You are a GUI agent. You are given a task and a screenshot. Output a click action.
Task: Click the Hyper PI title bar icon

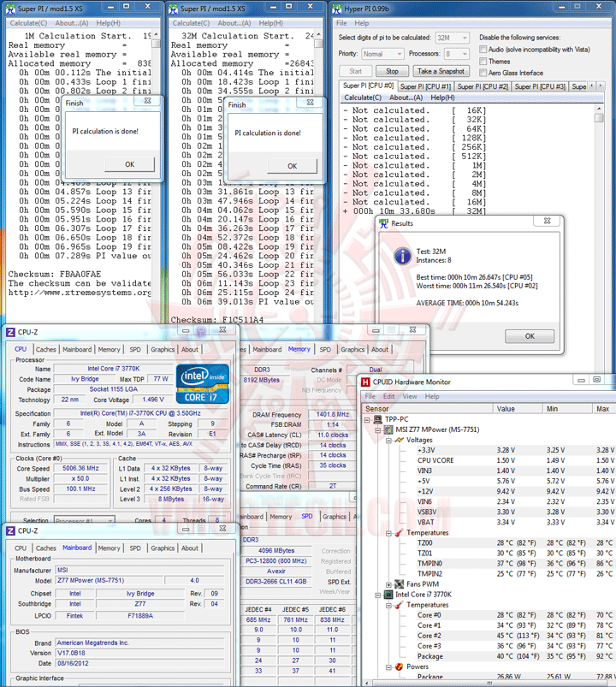pos(336,9)
